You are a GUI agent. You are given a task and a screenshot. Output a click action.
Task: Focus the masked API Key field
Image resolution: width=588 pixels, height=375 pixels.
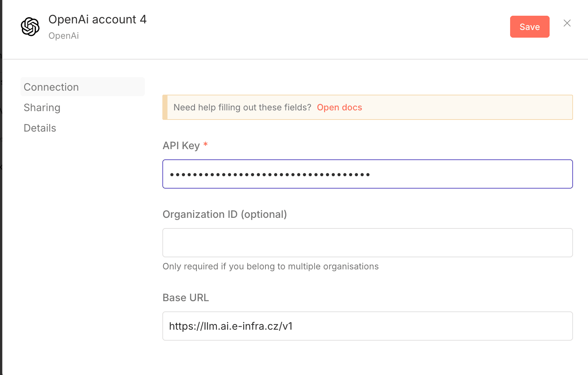[x=367, y=174]
